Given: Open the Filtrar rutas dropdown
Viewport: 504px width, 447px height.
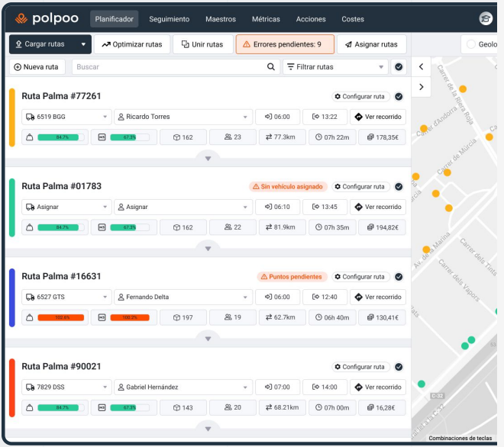Looking at the screenshot, I should point(335,67).
